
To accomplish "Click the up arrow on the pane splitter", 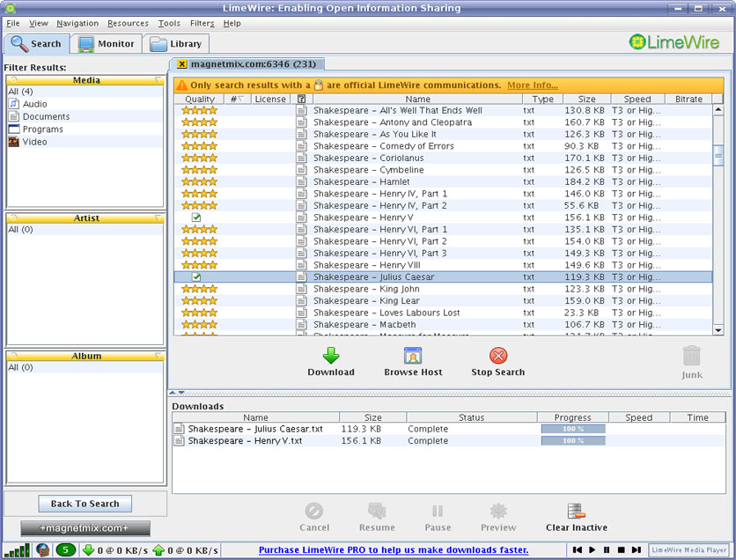I will click(173, 393).
